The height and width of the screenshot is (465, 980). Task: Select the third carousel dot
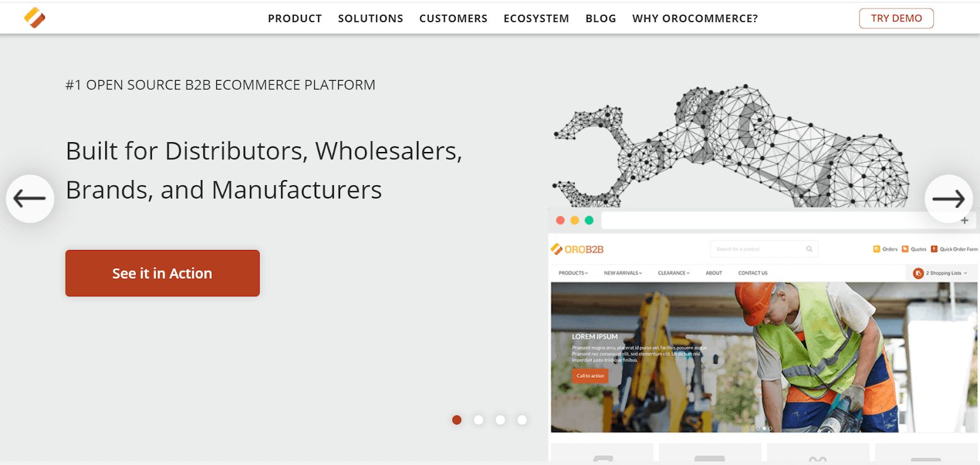tap(500, 420)
